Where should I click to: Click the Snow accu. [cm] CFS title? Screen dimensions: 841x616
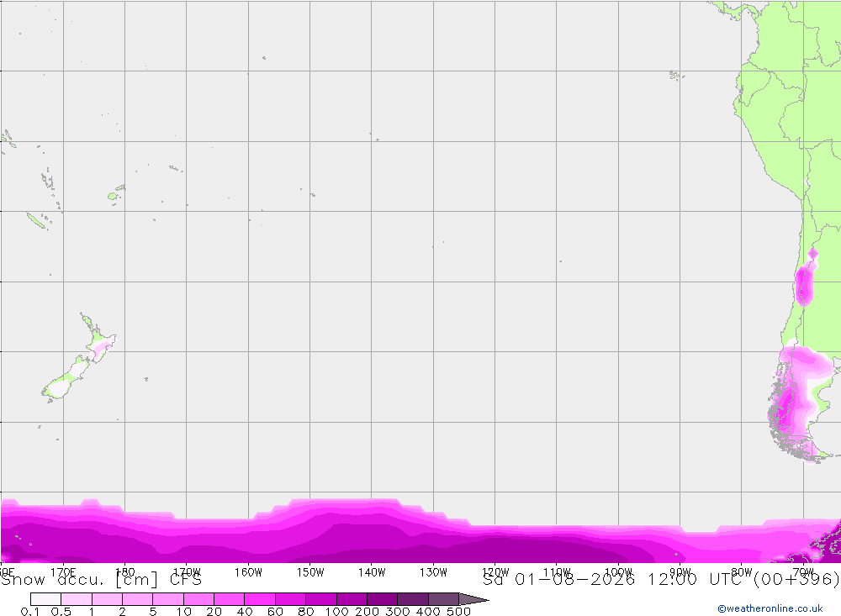pyautogui.click(x=102, y=580)
